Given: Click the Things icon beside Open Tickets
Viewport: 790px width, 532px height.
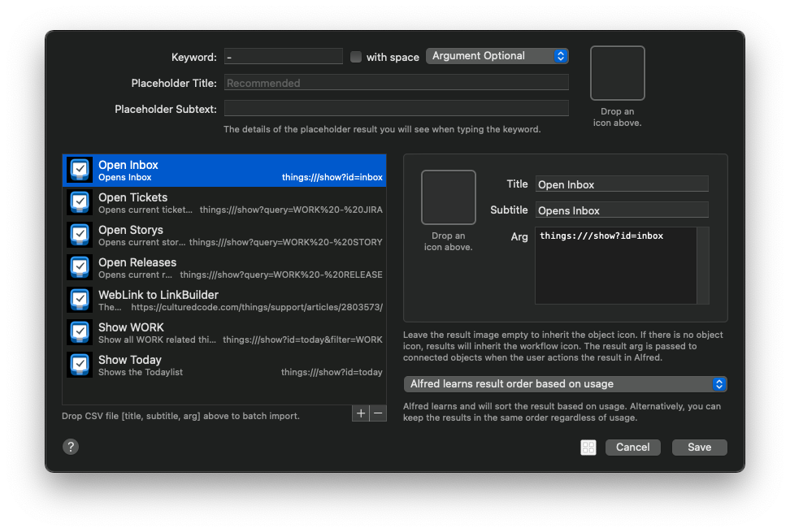Looking at the screenshot, I should click(x=80, y=202).
